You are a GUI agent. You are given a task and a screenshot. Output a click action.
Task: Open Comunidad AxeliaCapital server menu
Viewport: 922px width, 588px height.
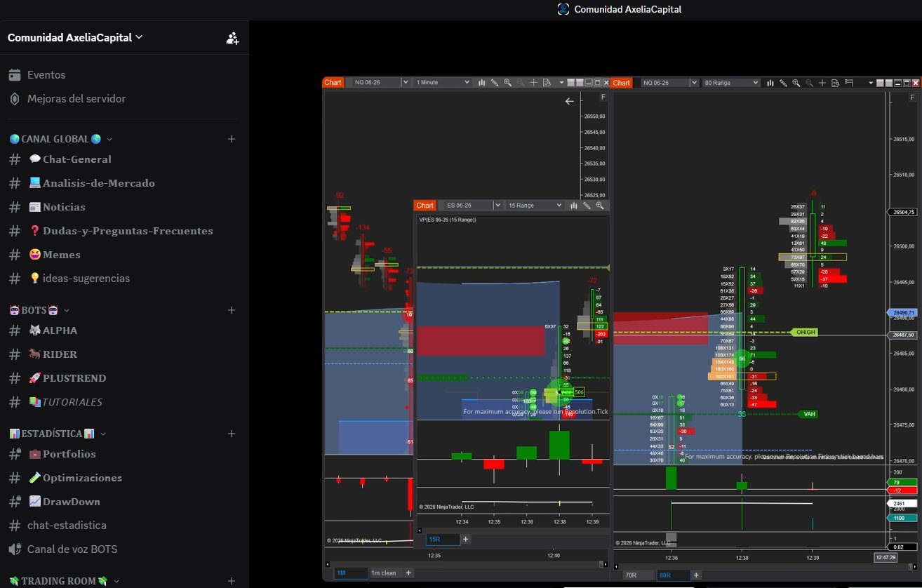point(75,38)
